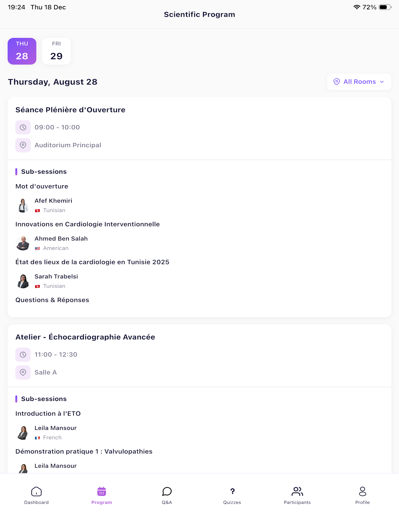Expand the All Rooms dropdown

click(x=359, y=82)
